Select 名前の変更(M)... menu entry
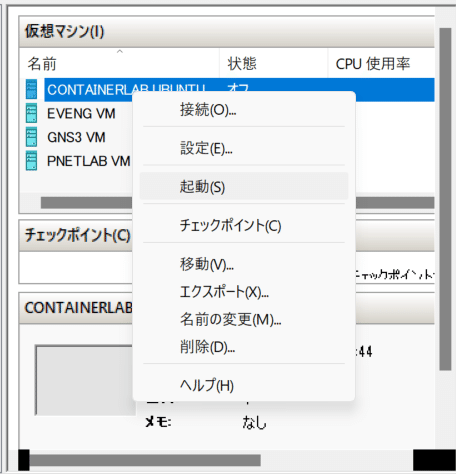 coord(244,319)
